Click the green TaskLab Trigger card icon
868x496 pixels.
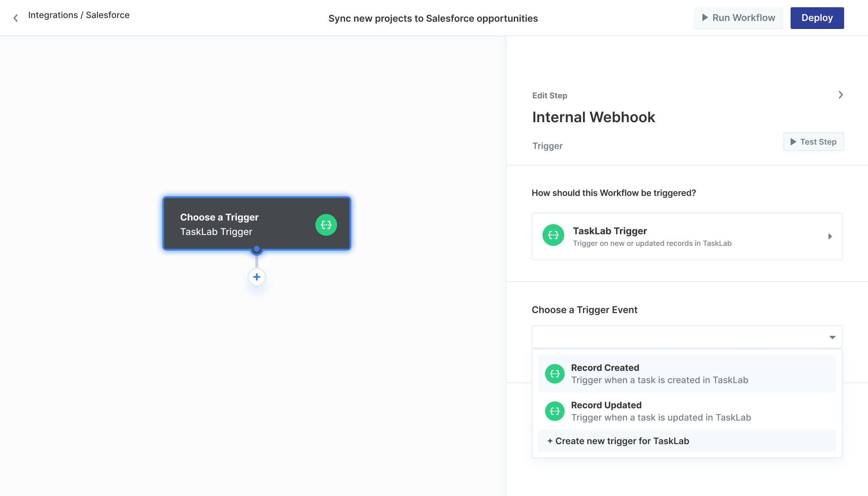(553, 235)
